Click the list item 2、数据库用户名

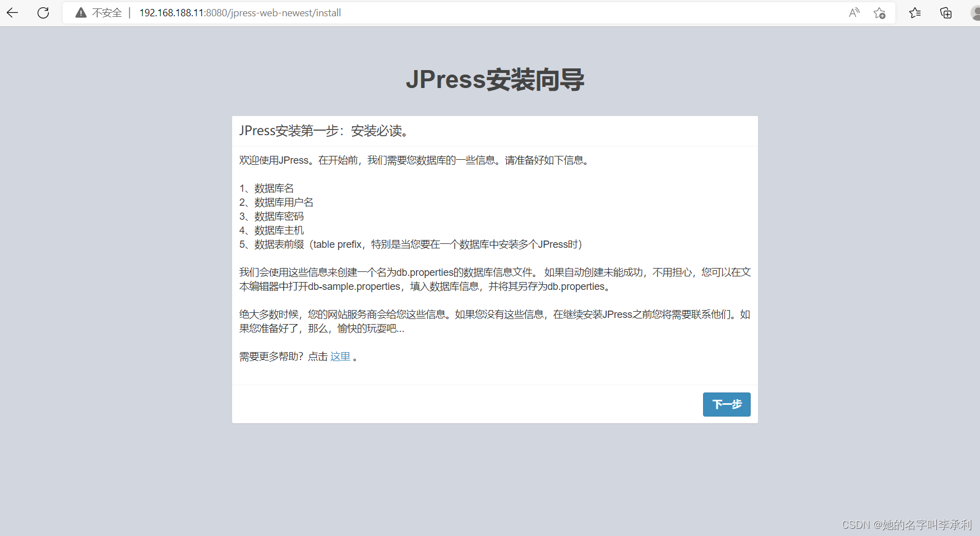click(x=276, y=202)
